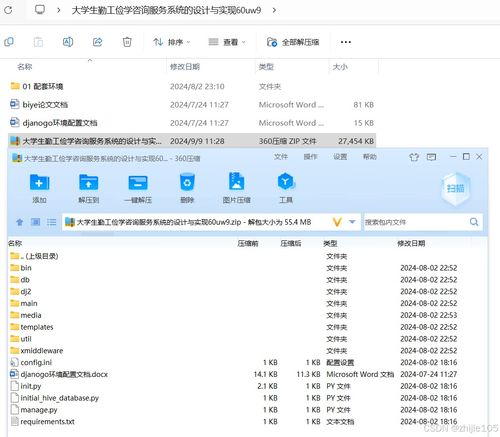The image size is (500, 437).
Task: Click the skin shirt icon in title bar
Action: 414,157
